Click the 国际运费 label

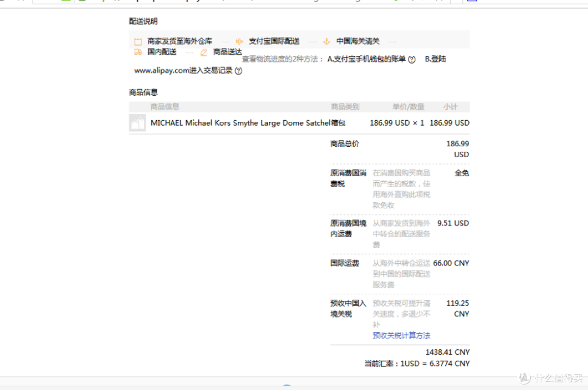pyautogui.click(x=345, y=263)
